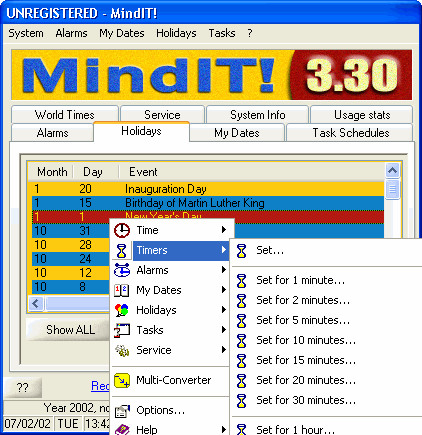Click the Show ALL button

pos(68,329)
